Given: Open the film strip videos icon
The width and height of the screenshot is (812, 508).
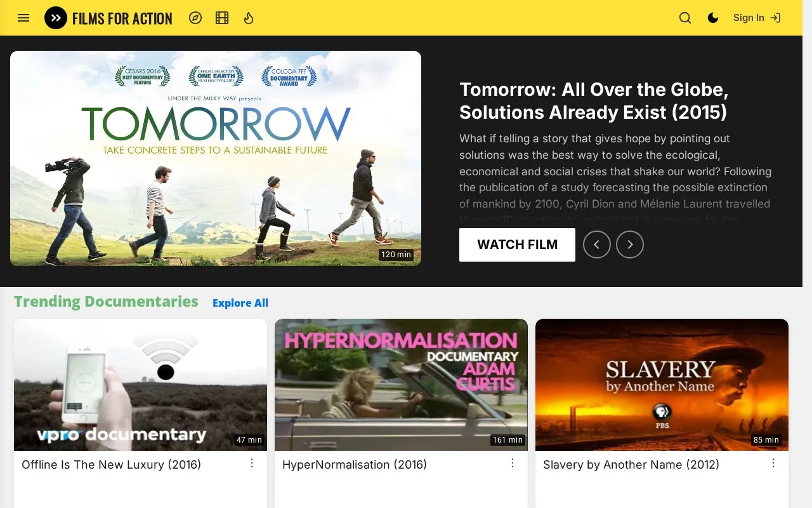Looking at the screenshot, I should point(222,18).
